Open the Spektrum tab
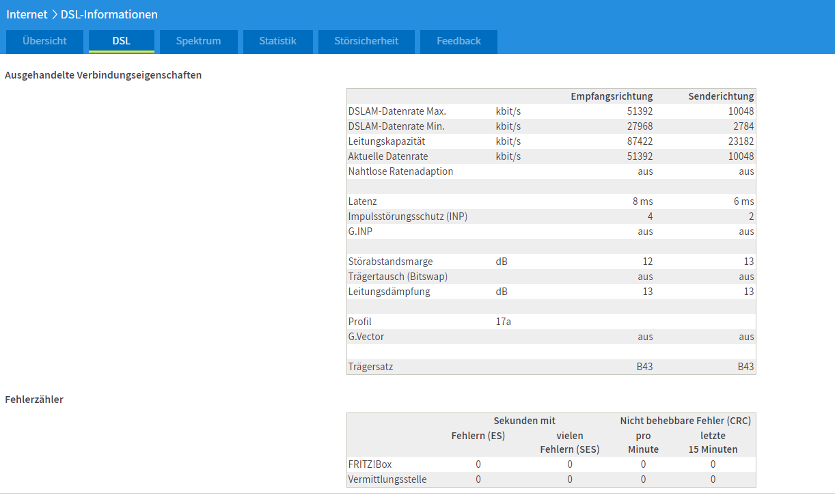Viewport: 835px width, 504px height. 198,41
